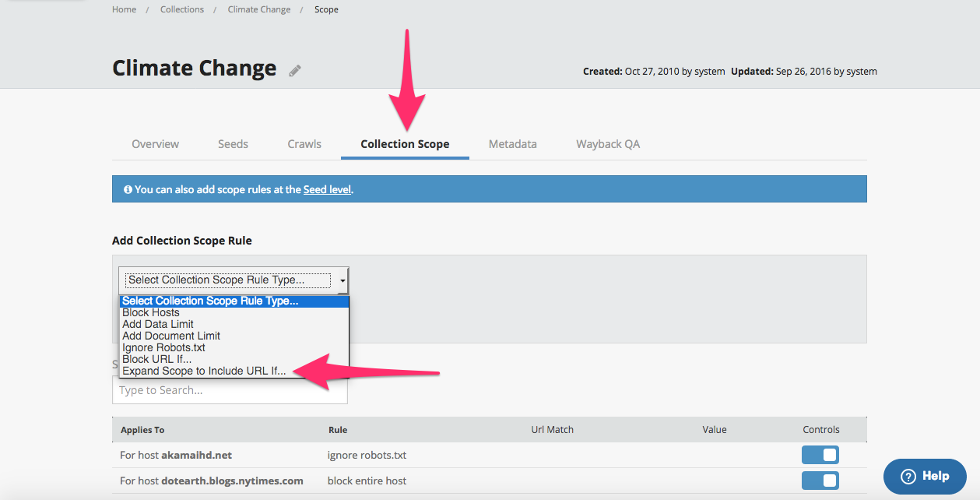Open the Select Collection Scope Rule Type dropdown
The height and width of the screenshot is (500, 980).
point(234,280)
